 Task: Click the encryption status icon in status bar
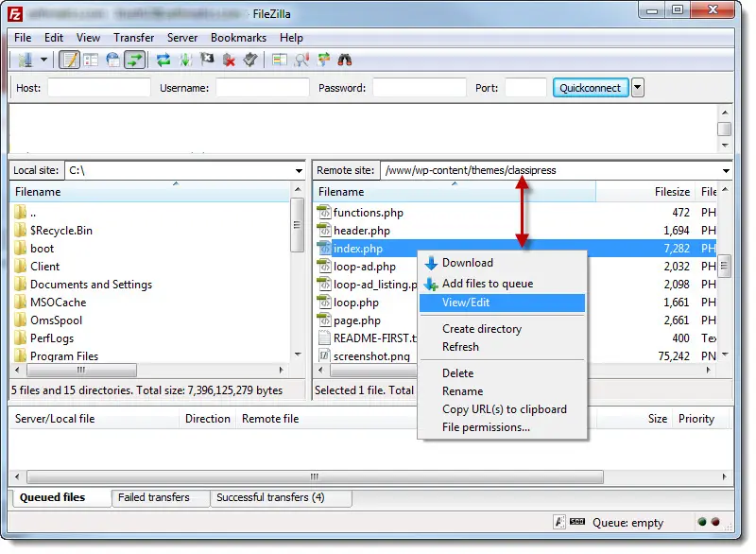click(559, 522)
